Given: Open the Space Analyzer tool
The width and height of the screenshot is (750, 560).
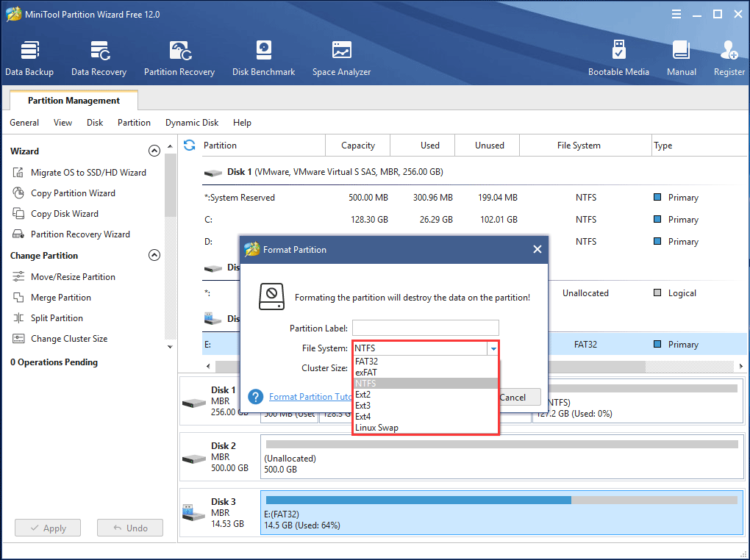Looking at the screenshot, I should (340, 57).
